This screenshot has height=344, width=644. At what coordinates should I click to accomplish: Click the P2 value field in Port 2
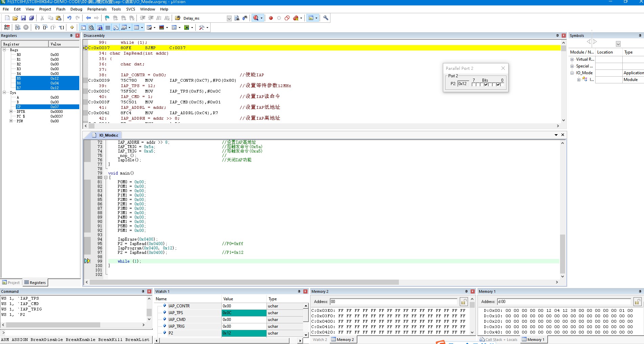tap(464, 84)
